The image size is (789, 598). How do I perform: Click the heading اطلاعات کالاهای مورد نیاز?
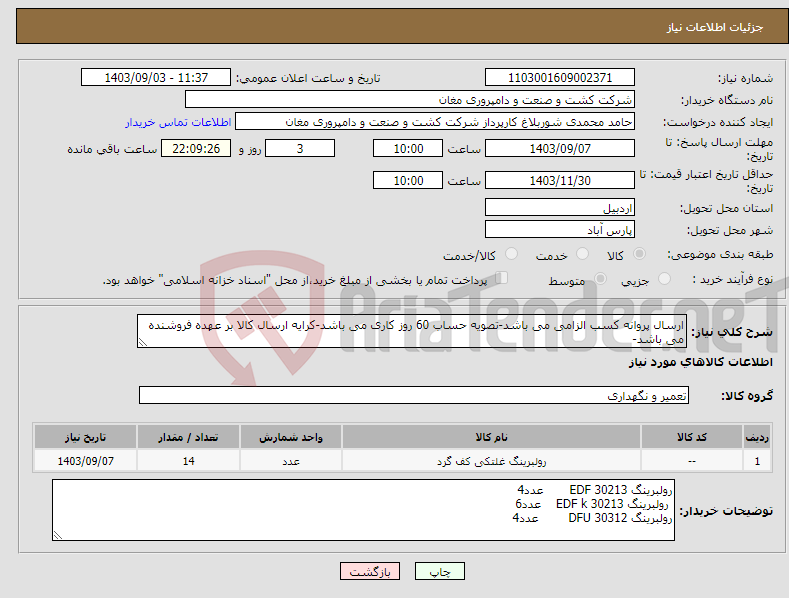click(700, 362)
